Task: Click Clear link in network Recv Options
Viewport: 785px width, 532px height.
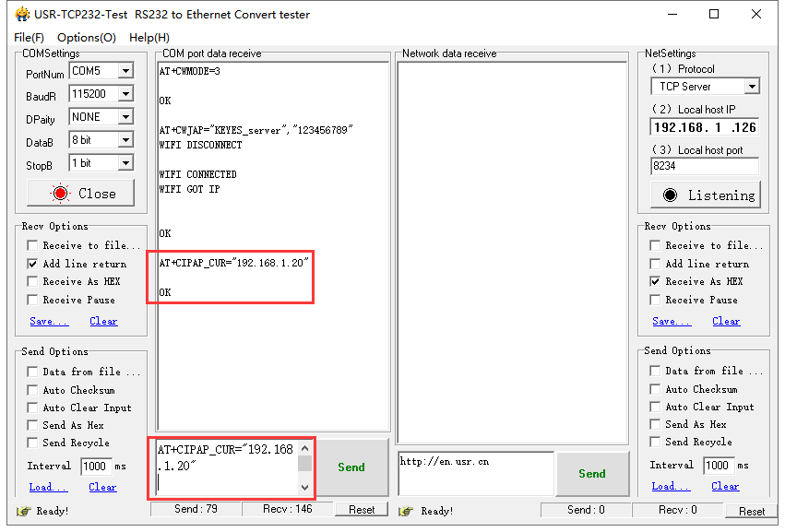Action: [726, 321]
